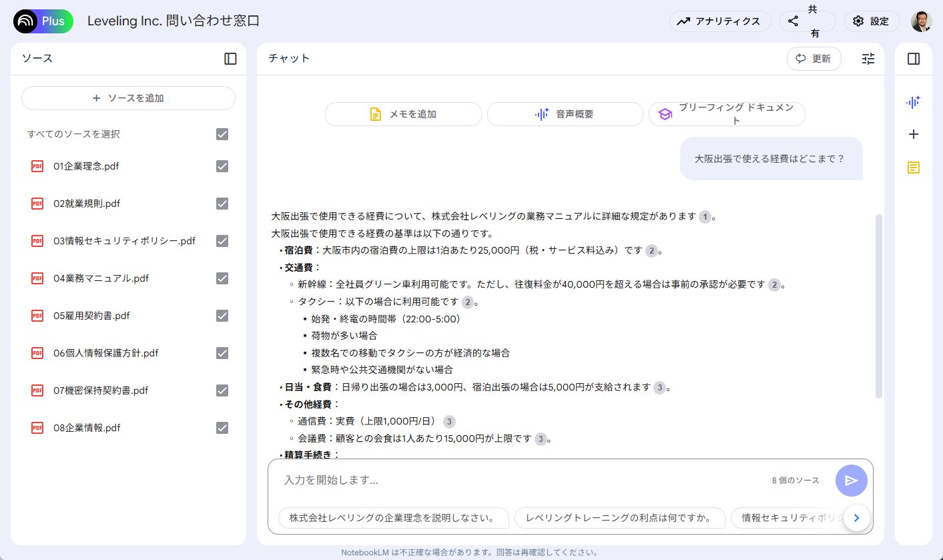The height and width of the screenshot is (560, 943).
Task: Select the チャット tab header
Action: (289, 59)
